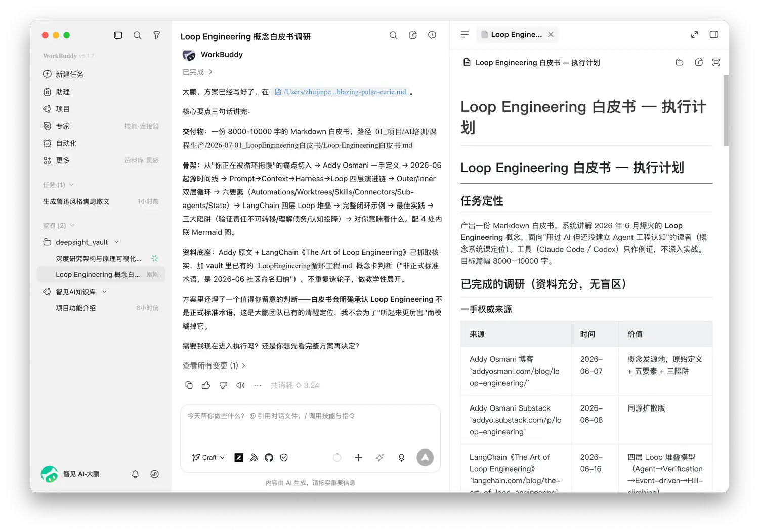Click the filter funnel icon in sidebar
The height and width of the screenshot is (532, 759).
[x=157, y=35]
